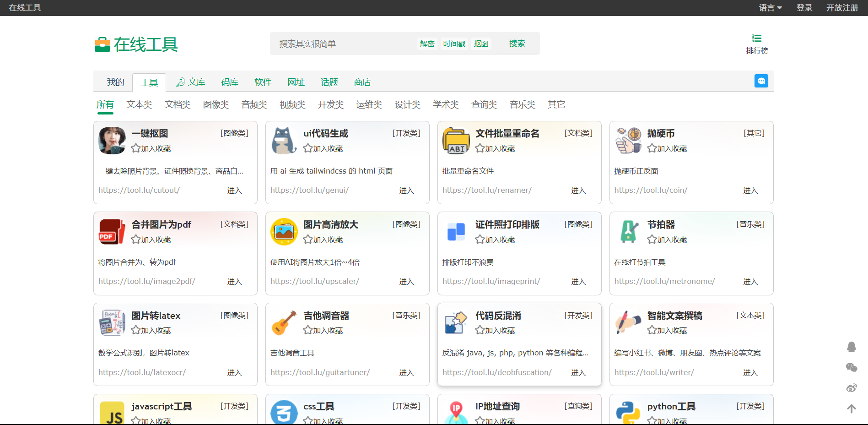Click the merge images to PDF icon

(112, 231)
